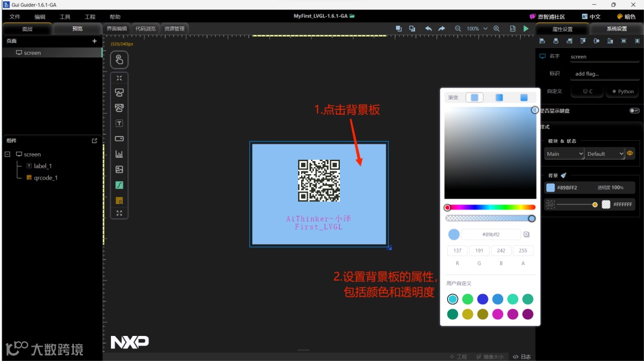Click the Zoom in magnifier icon
The image size is (644, 361).
[496, 28]
